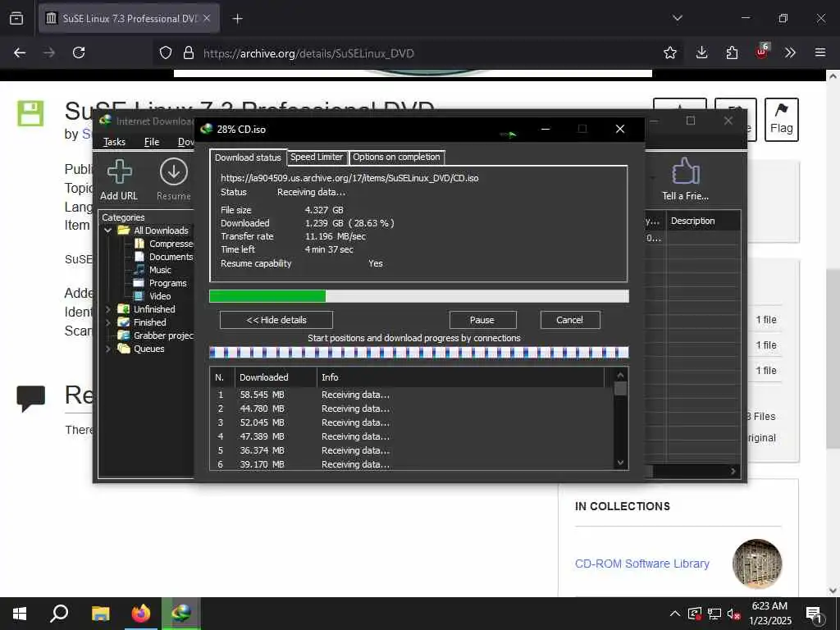Select the Music category folder
Viewport: 840px width, 630px height.
[x=153, y=270]
